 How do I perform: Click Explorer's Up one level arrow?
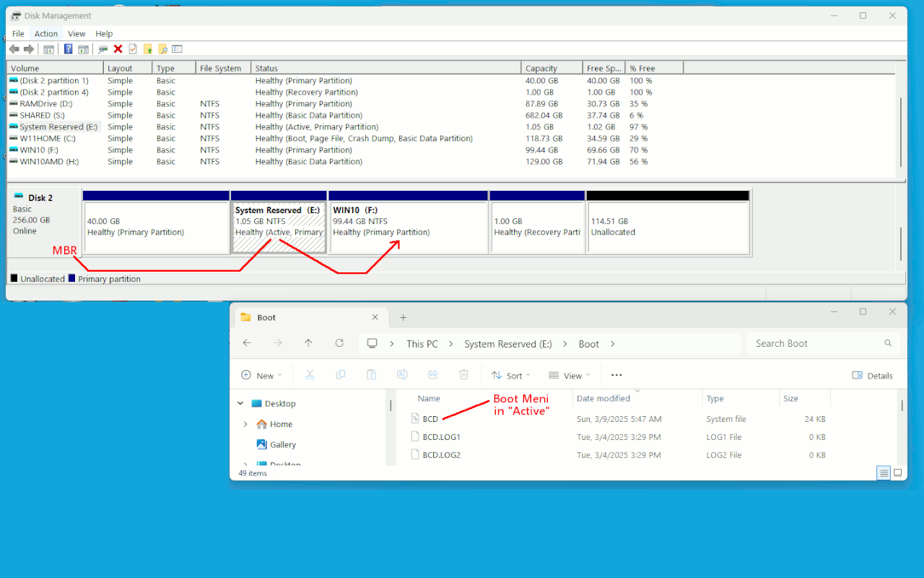point(308,343)
